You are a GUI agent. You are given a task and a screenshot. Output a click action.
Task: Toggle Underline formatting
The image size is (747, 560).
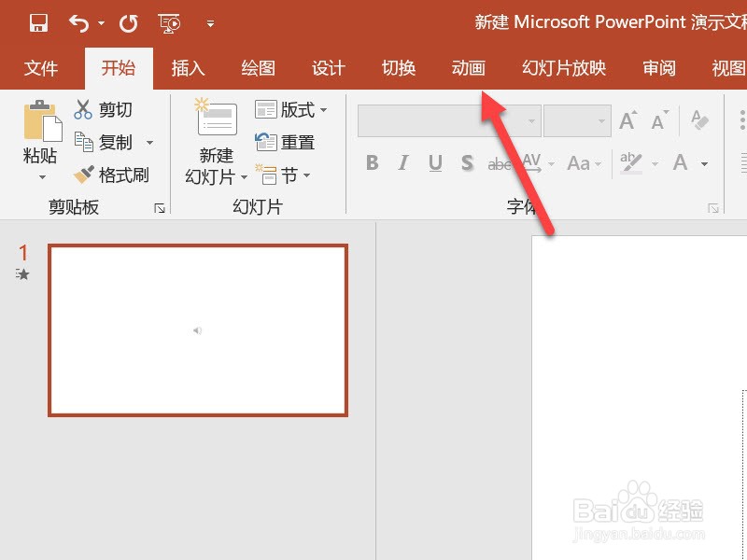click(x=435, y=162)
